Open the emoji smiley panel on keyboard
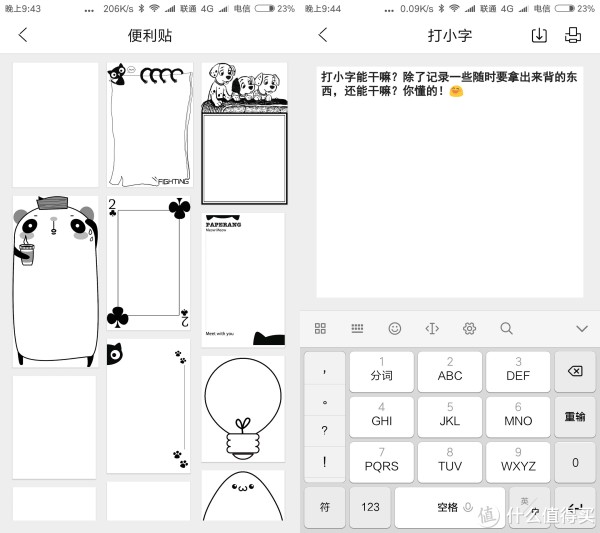The image size is (600, 533). click(x=395, y=328)
